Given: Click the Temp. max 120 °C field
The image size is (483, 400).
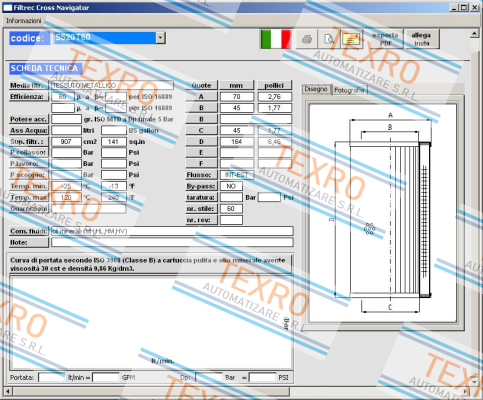Looking at the screenshot, I should pos(66,198).
